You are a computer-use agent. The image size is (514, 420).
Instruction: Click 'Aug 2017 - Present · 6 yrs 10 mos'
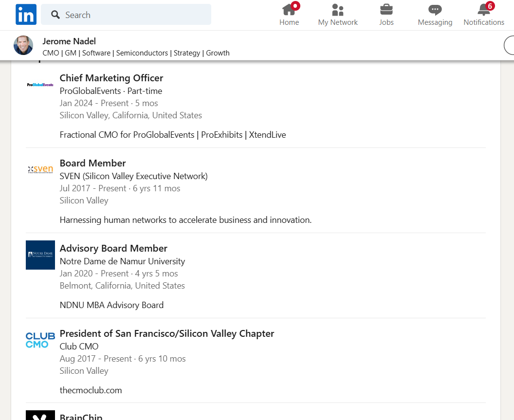pos(123,359)
